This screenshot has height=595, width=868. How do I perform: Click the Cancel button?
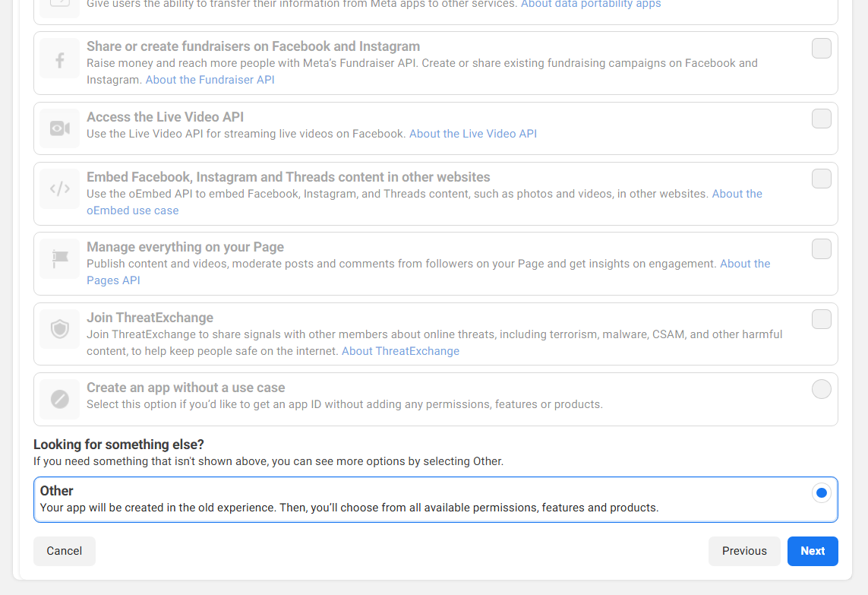(65, 551)
